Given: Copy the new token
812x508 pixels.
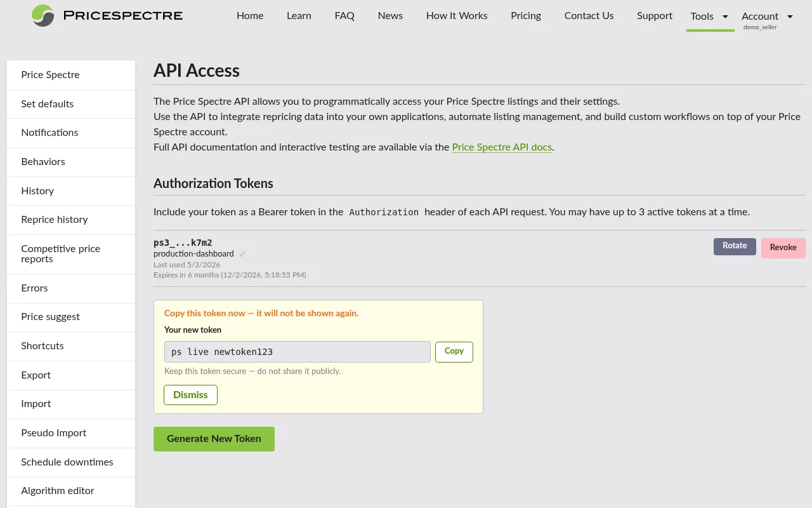Looking at the screenshot, I should tap(454, 352).
